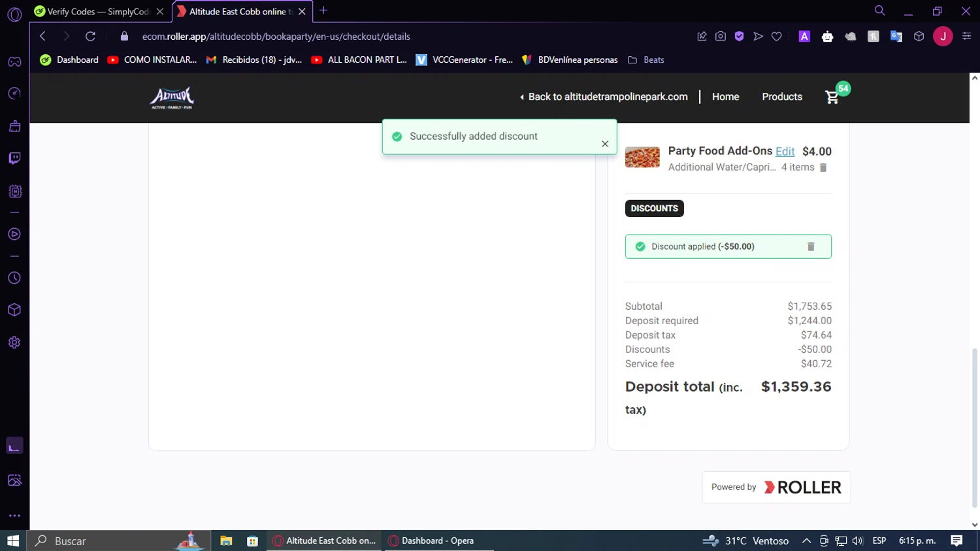Open the VCCGenerator bookmark
980x551 pixels.
point(465,60)
